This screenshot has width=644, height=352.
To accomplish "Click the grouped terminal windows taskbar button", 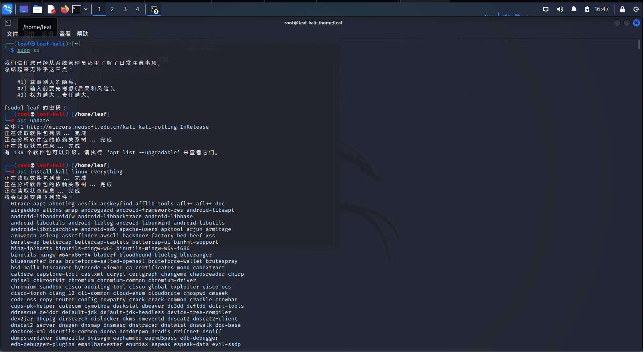I will (x=155, y=10).
